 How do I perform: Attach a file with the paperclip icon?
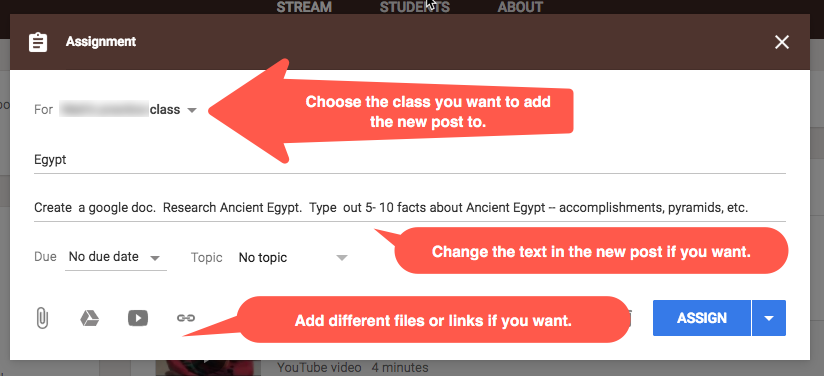[x=42, y=318]
